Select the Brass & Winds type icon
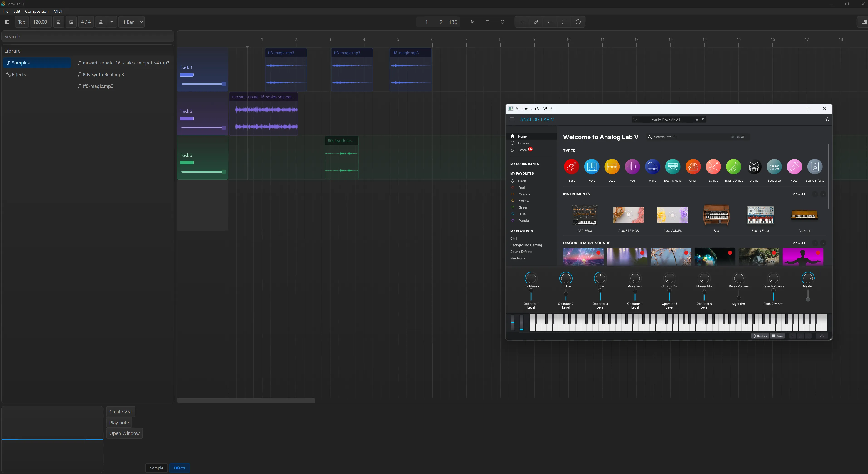This screenshot has width=868, height=474. 734,167
